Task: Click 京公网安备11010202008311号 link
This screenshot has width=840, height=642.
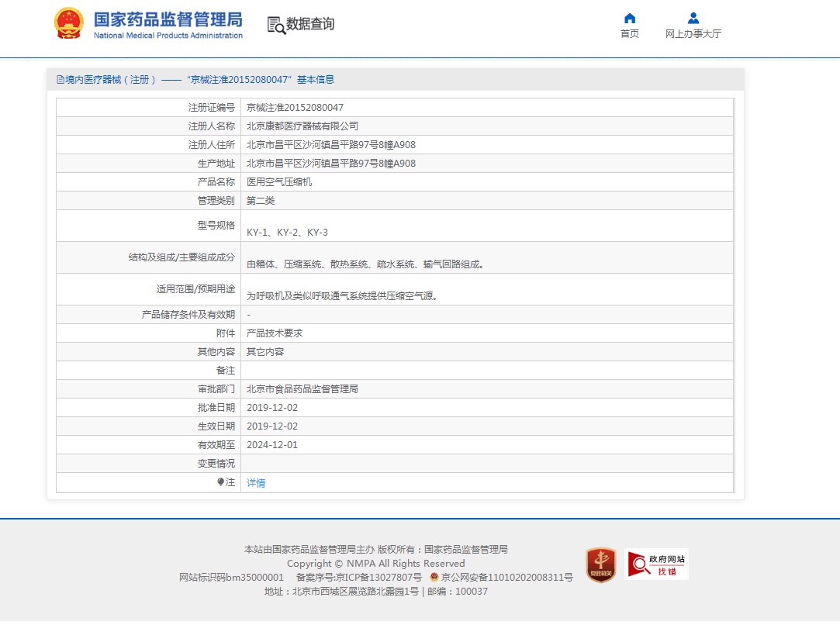Action: pyautogui.click(x=506, y=577)
